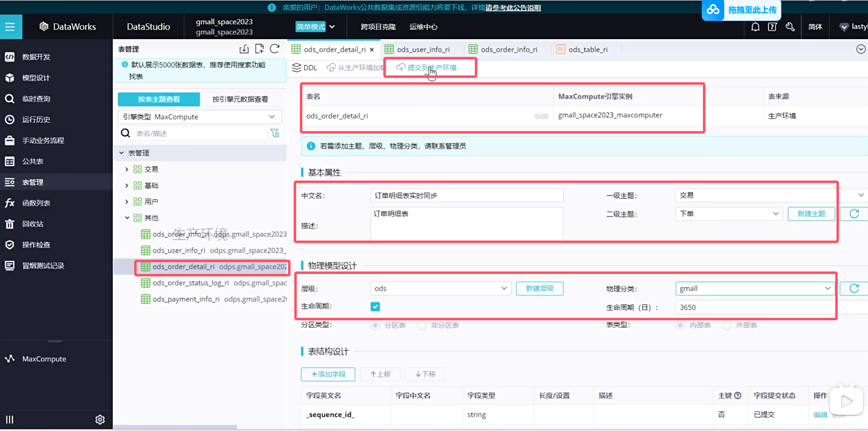Image resolution: width=868 pixels, height=431 pixels.
Task: Switch to view by engine metadata tab
Action: click(240, 99)
